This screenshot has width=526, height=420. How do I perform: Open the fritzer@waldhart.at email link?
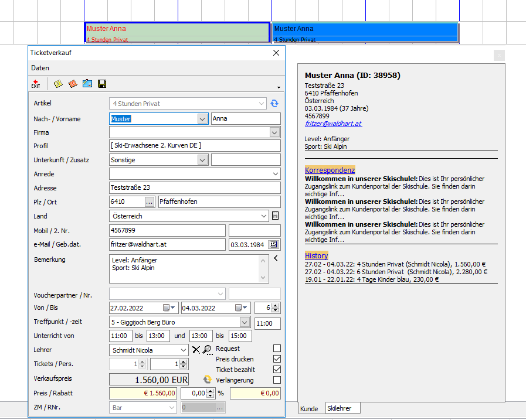coord(334,124)
